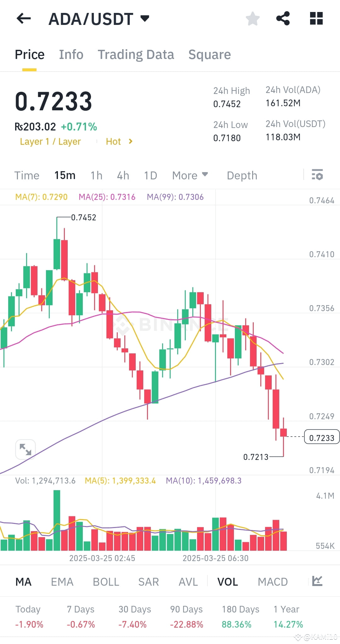Enable the EMA indicator overlay

pyautogui.click(x=62, y=582)
